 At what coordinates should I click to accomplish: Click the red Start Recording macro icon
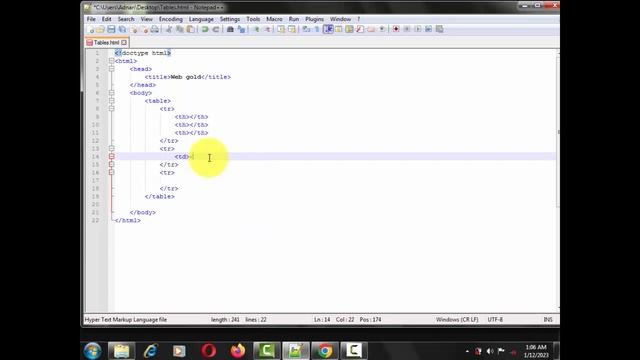(x=396, y=29)
